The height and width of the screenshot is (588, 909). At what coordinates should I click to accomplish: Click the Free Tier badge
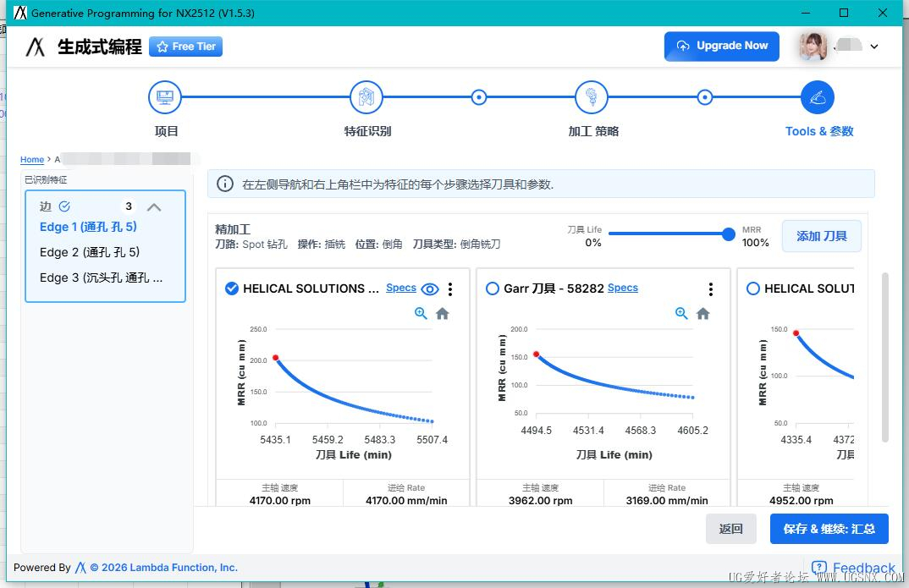(x=185, y=47)
